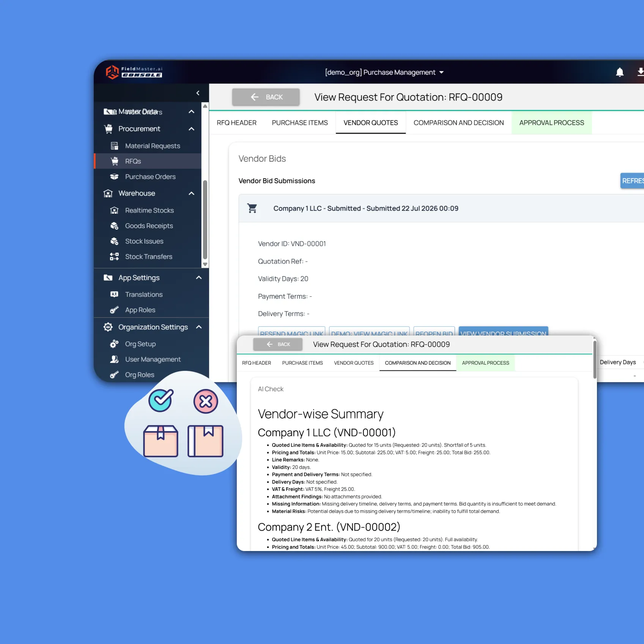
Task: Click the Goods Receipts icon
Action: 114,226
